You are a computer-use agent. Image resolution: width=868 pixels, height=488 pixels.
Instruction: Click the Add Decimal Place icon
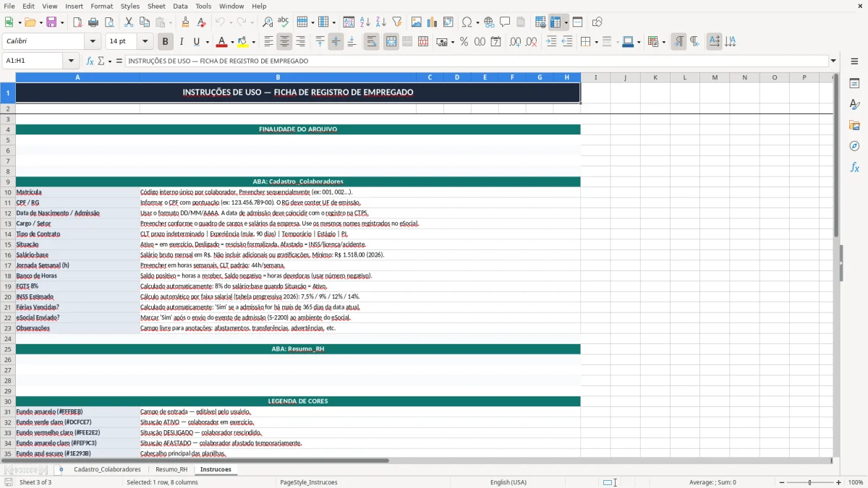[x=515, y=42]
